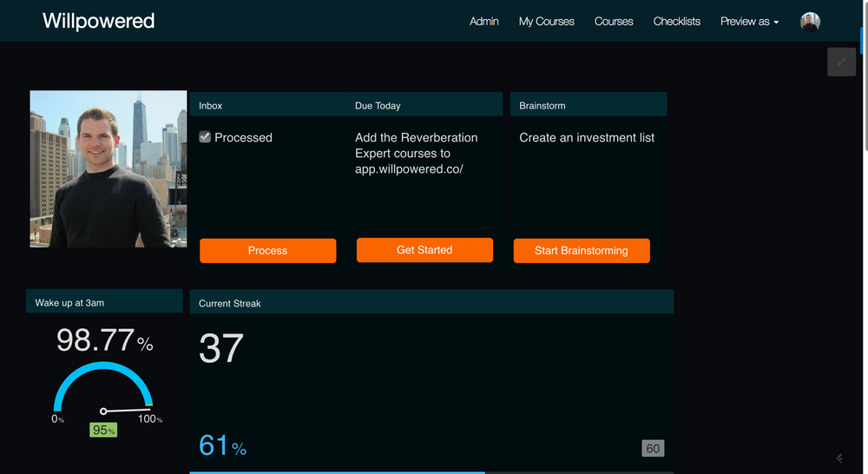
Task: Click the Due Today panel header
Action: pyautogui.click(x=424, y=104)
